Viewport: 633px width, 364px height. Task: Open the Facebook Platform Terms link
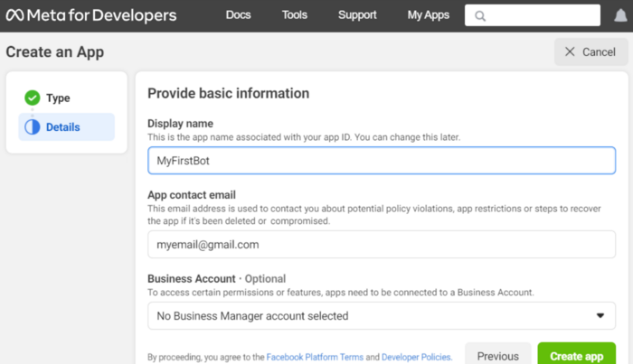click(x=315, y=358)
